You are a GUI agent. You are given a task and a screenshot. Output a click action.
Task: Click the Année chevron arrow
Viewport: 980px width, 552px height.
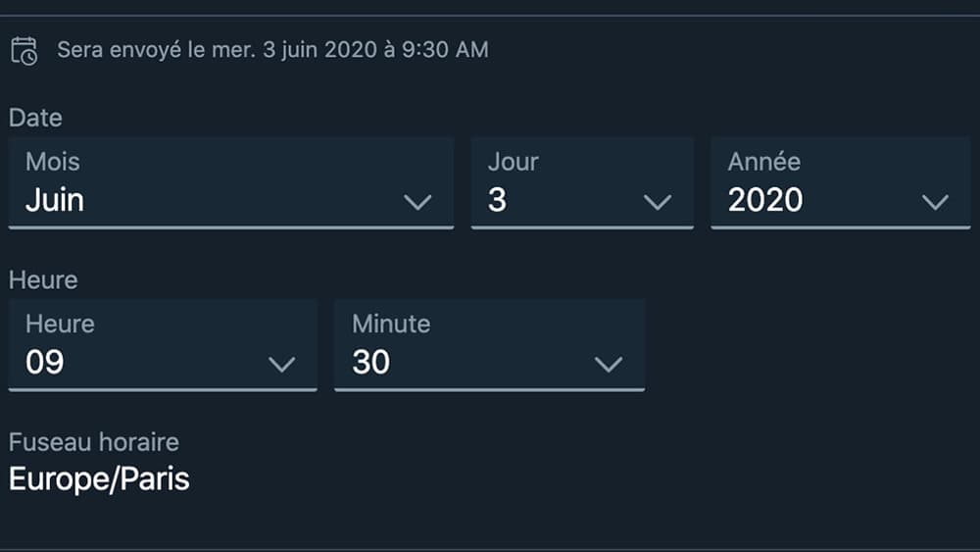pos(935,202)
